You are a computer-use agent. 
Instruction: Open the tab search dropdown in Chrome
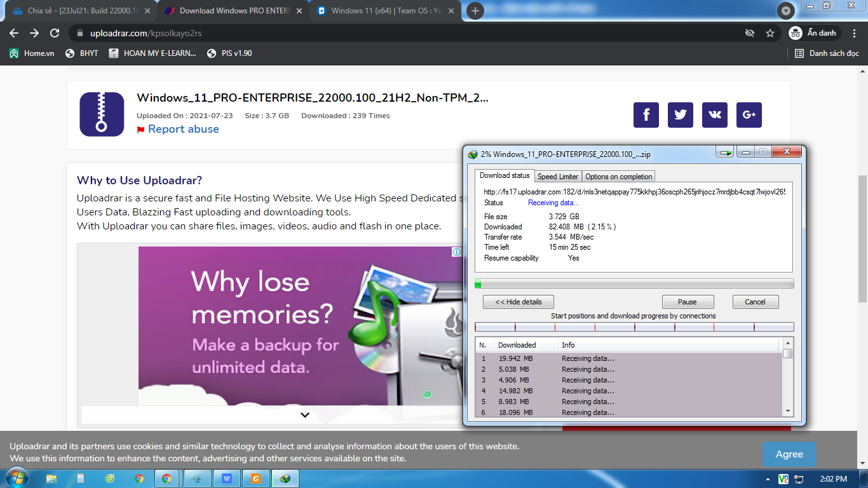786,11
